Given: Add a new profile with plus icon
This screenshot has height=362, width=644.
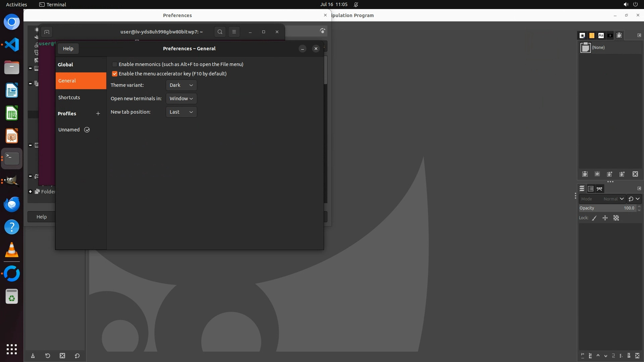Looking at the screenshot, I should coord(98,114).
